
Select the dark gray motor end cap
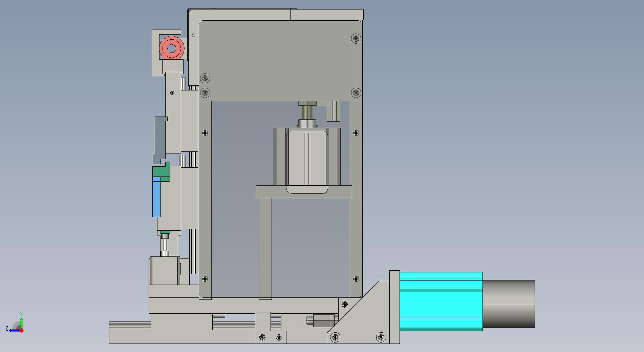509,304
